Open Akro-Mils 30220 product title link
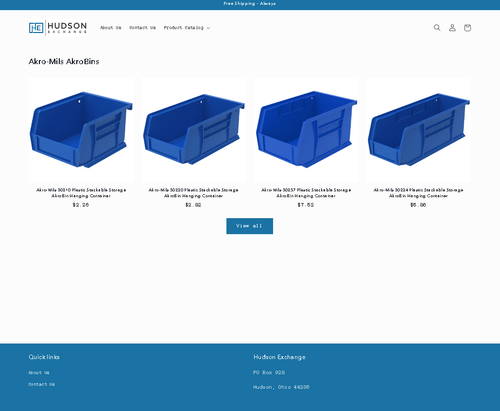Screen dimensions: 500x411 pos(194,193)
